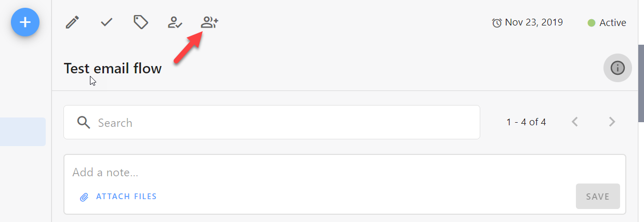
Task: Click the blue plus create button
Action: [25, 22]
